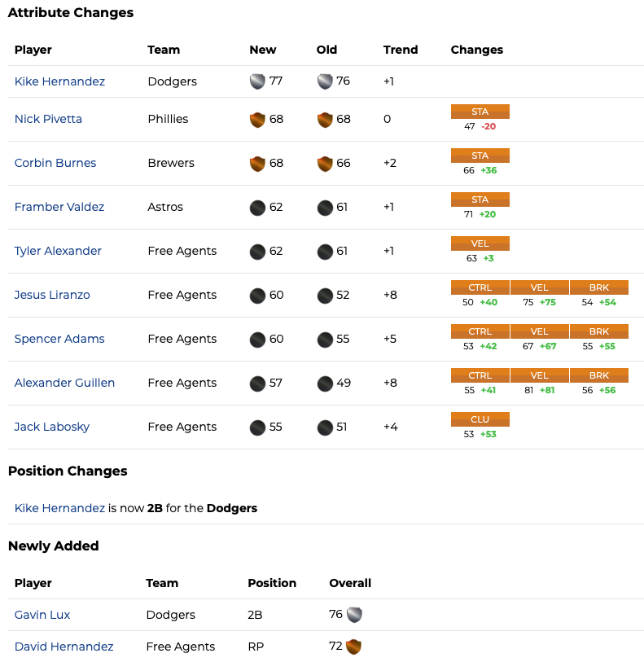644x662 pixels.
Task: Click Alexander Guillen's VEL attribute bar
Action: [x=539, y=375]
